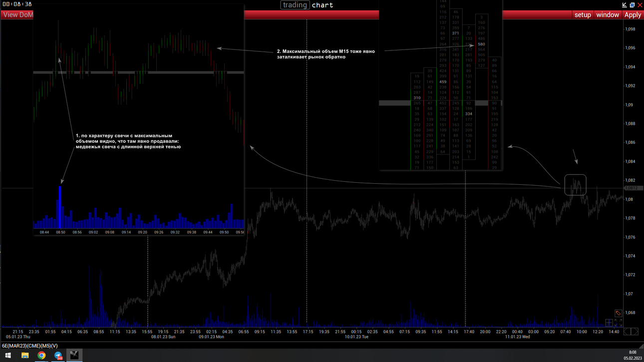Click the 1,098 price axis label
The height and width of the screenshot is (362, 644).
pyautogui.click(x=631, y=29)
